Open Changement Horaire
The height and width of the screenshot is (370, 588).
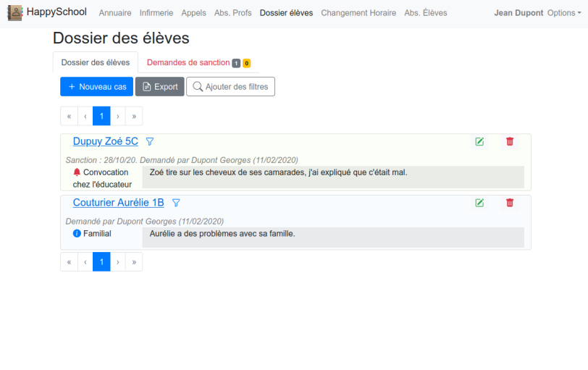tap(358, 13)
